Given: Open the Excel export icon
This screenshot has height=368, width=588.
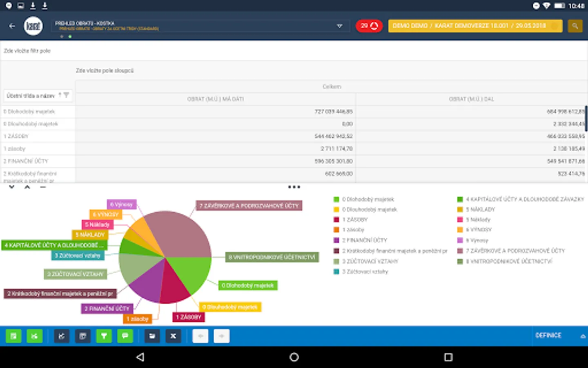Looking at the screenshot, I should (173, 336).
